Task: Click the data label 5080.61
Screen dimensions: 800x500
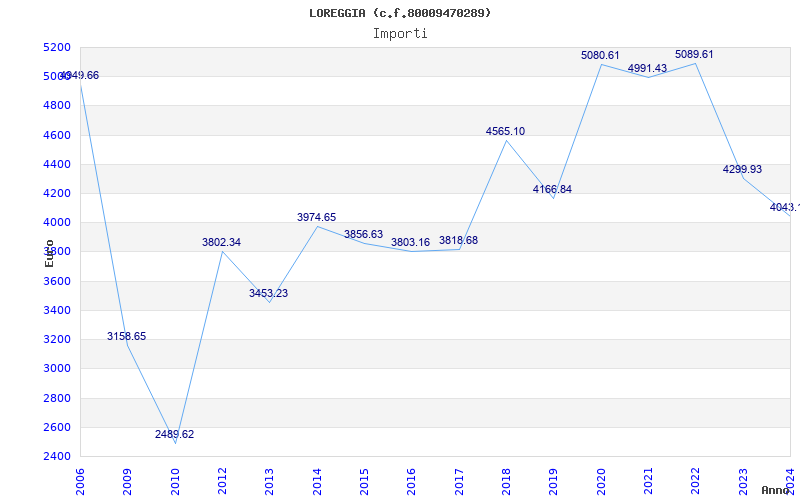Action: [600, 55]
